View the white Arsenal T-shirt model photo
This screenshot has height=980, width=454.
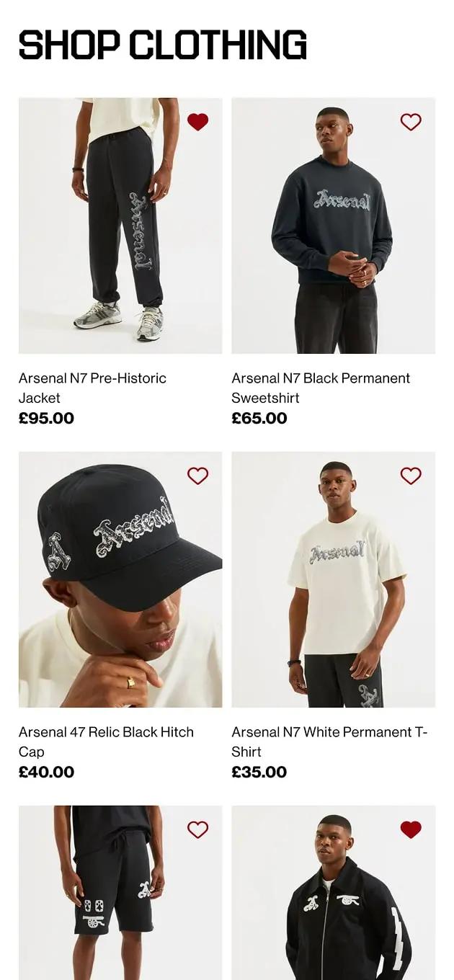pyautogui.click(x=333, y=579)
